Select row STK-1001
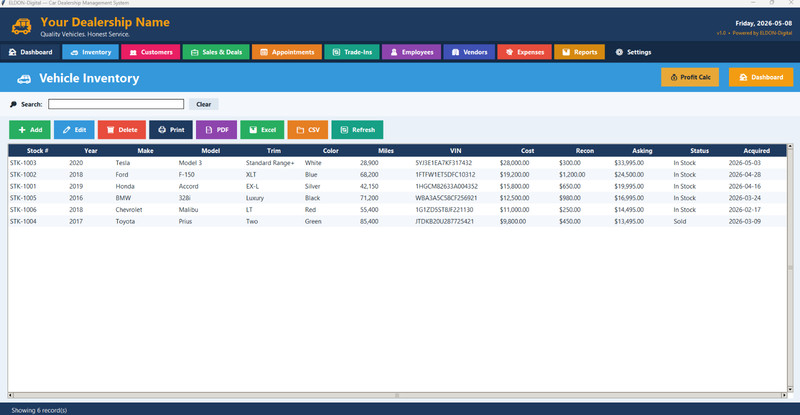Viewport: 800px width, 415px height. point(397,186)
